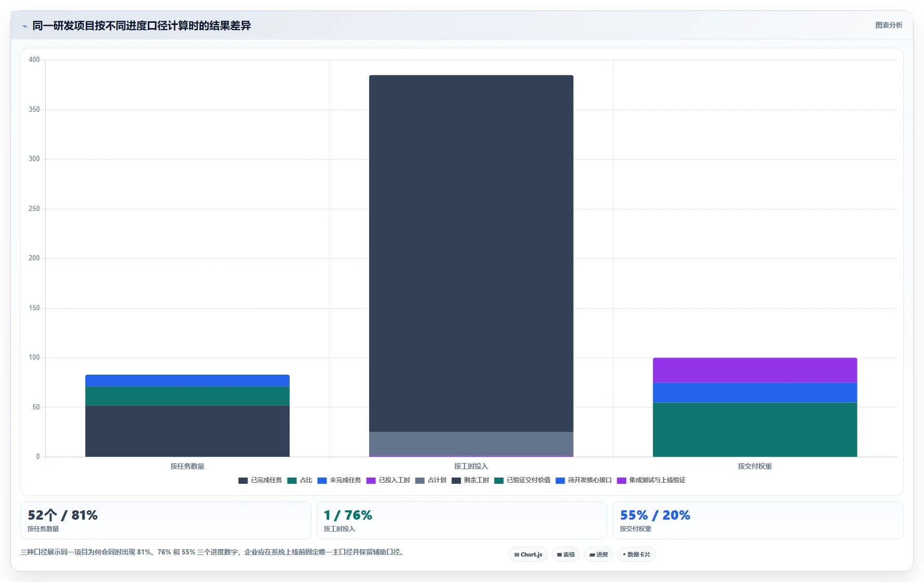Click the 350 y-axis value
Viewport: 924px width, 582px height.
34,110
